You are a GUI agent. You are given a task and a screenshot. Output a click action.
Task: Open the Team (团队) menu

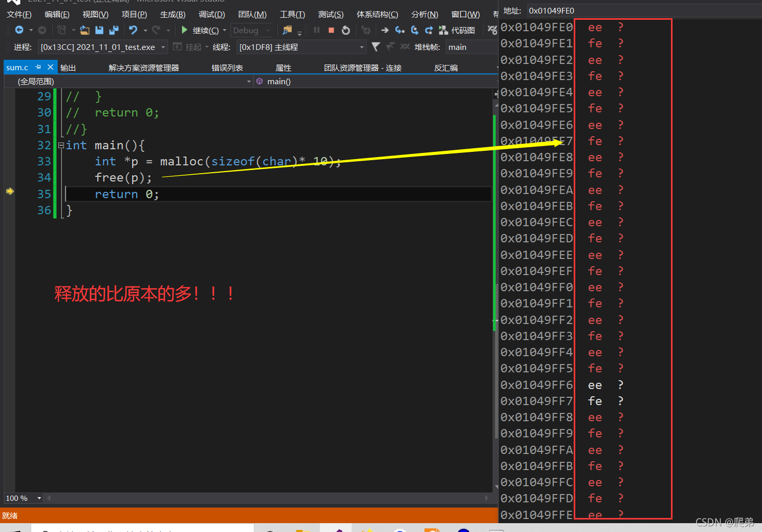click(x=252, y=14)
